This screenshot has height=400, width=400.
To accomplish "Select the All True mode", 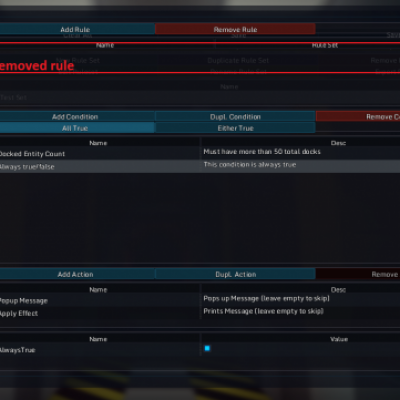I will [77, 128].
